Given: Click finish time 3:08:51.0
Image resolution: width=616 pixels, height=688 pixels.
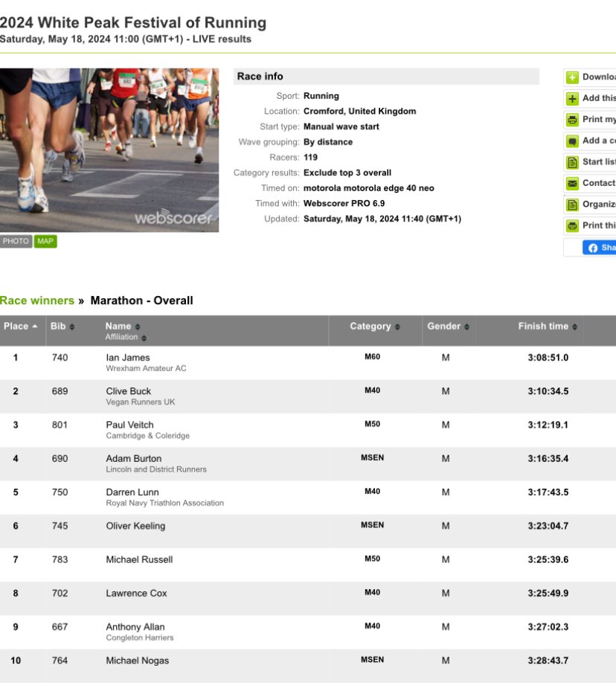Looking at the screenshot, I should point(548,358).
